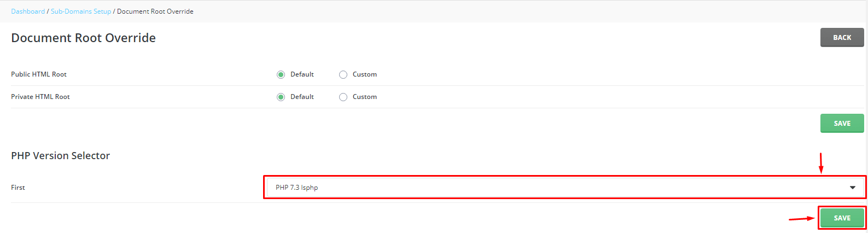Click the PHP Version Selector heading
The height and width of the screenshot is (233, 868).
pyautogui.click(x=61, y=156)
